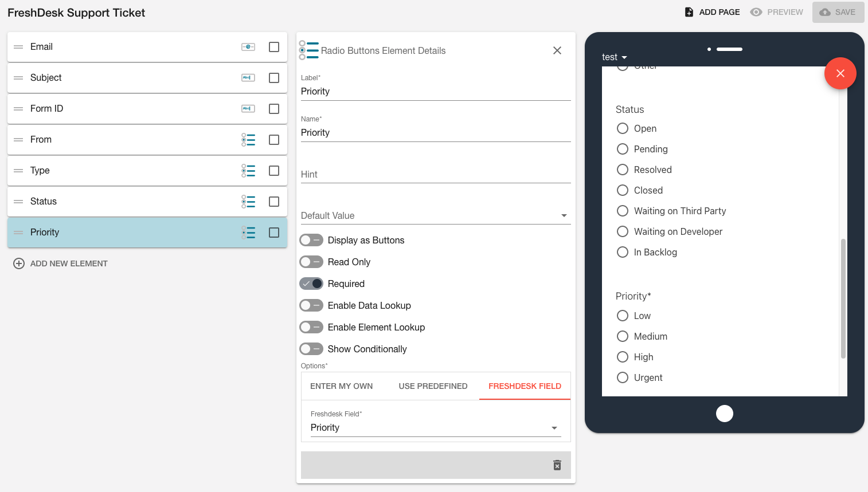Open the Default Value dropdown
The image size is (868, 492).
click(x=436, y=215)
